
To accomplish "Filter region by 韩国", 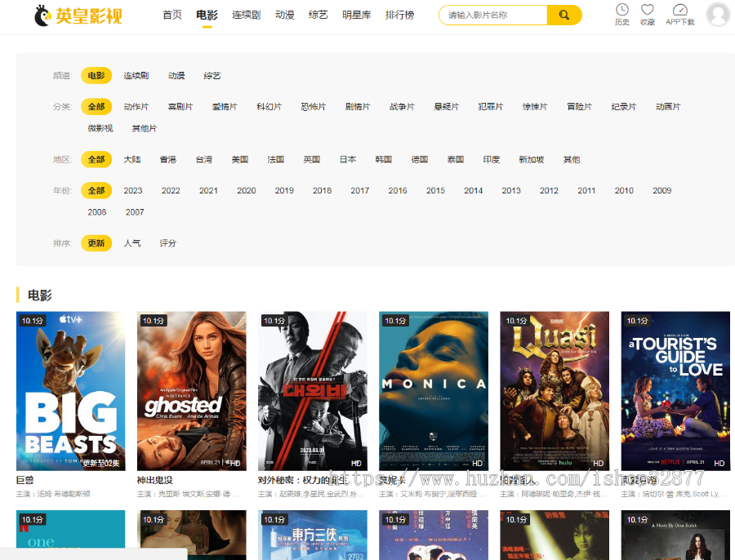I will [x=384, y=159].
